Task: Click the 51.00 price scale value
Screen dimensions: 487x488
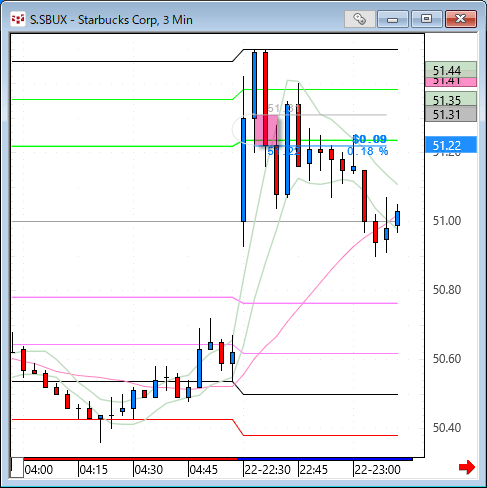Action: pyautogui.click(x=447, y=221)
